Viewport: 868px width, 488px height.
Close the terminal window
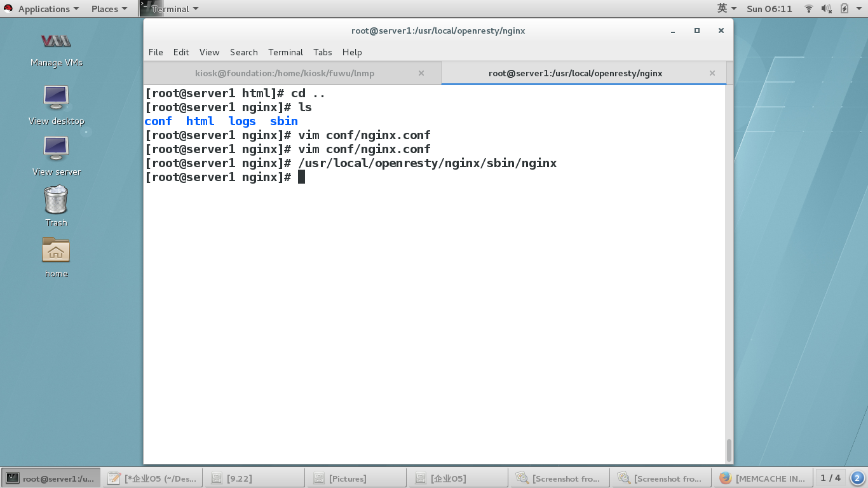pos(721,30)
